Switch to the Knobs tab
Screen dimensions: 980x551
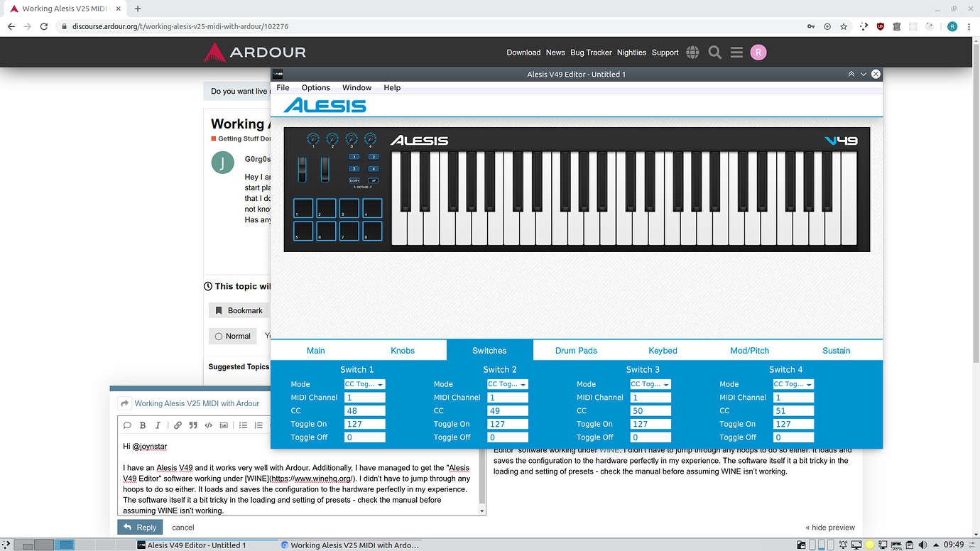403,351
